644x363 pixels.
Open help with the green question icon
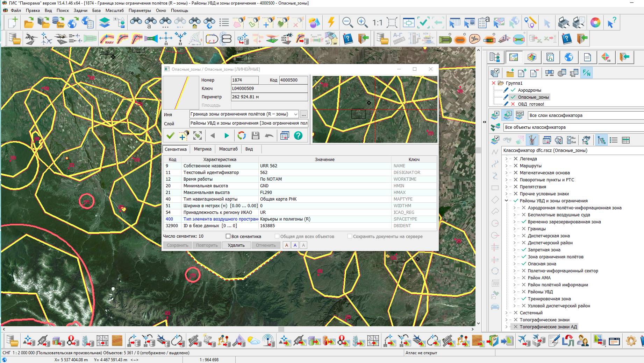pyautogui.click(x=298, y=135)
